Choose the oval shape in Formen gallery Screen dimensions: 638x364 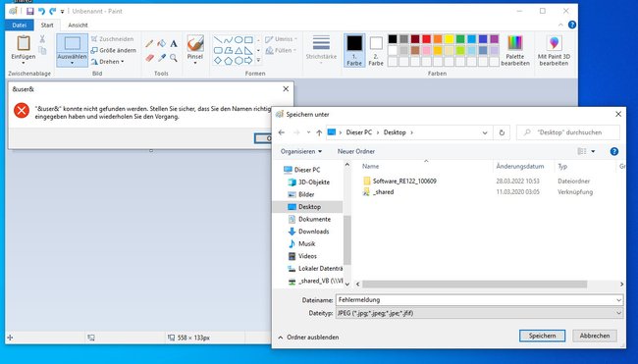[x=239, y=39]
